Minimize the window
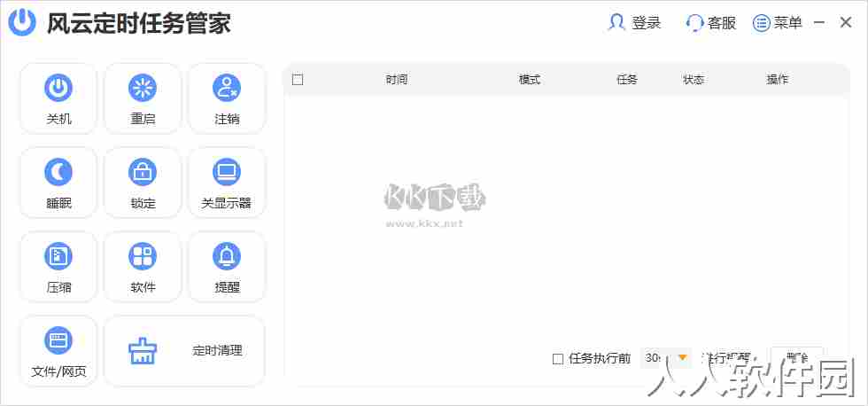Screen dimensions: 868x406 819,23
